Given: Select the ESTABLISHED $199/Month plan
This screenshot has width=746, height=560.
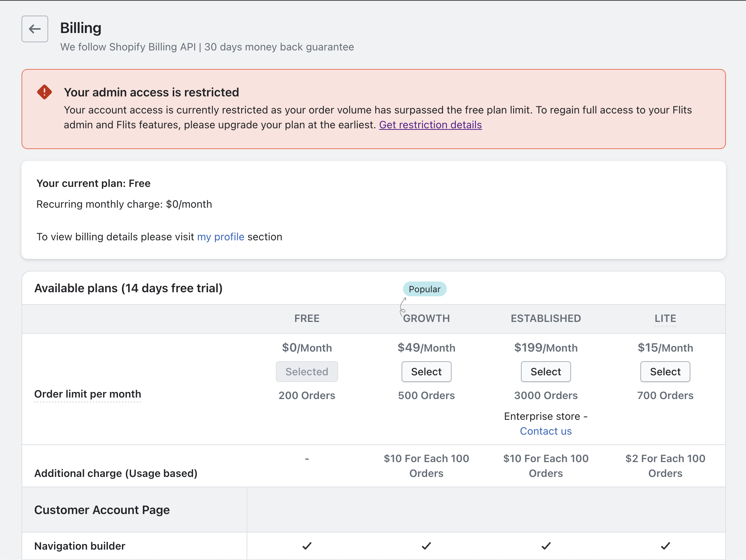Looking at the screenshot, I should tap(546, 372).
